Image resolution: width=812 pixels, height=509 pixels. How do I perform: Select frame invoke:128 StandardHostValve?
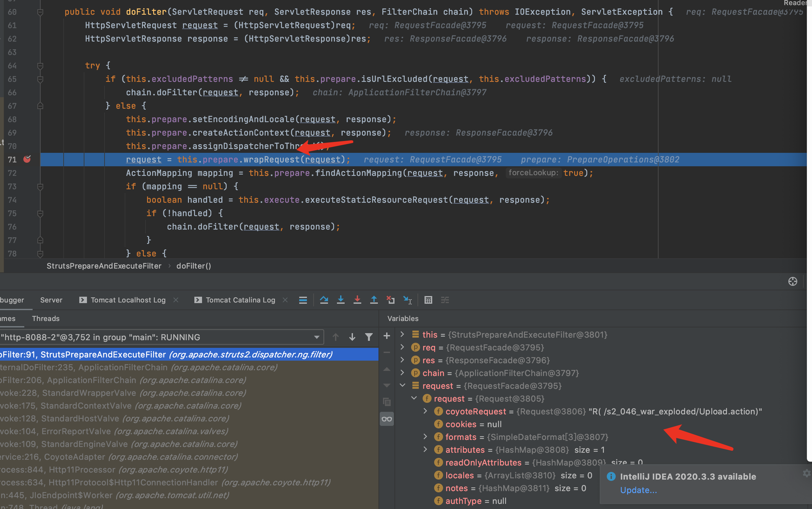(189, 419)
